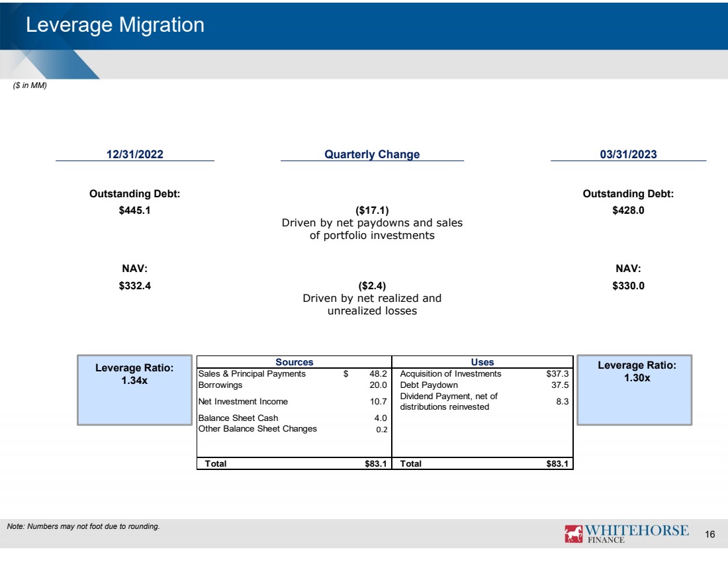
Task: Click the Quarterly Change column heading
Action: coord(372,154)
